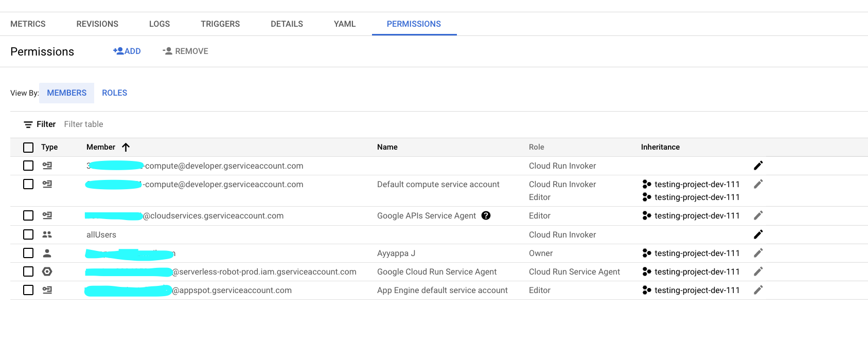Click the edit pencil for allUsers row
Viewport: 868px width, 345px height.
pos(758,234)
